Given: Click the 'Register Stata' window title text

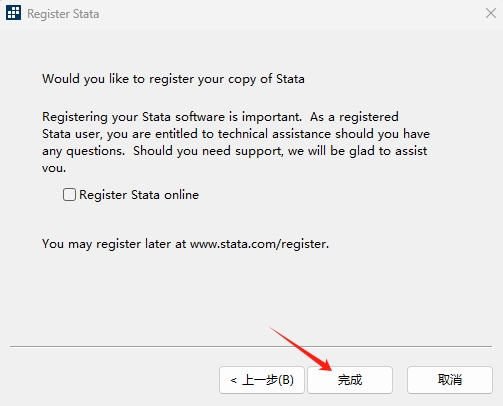Looking at the screenshot, I should point(63,14).
